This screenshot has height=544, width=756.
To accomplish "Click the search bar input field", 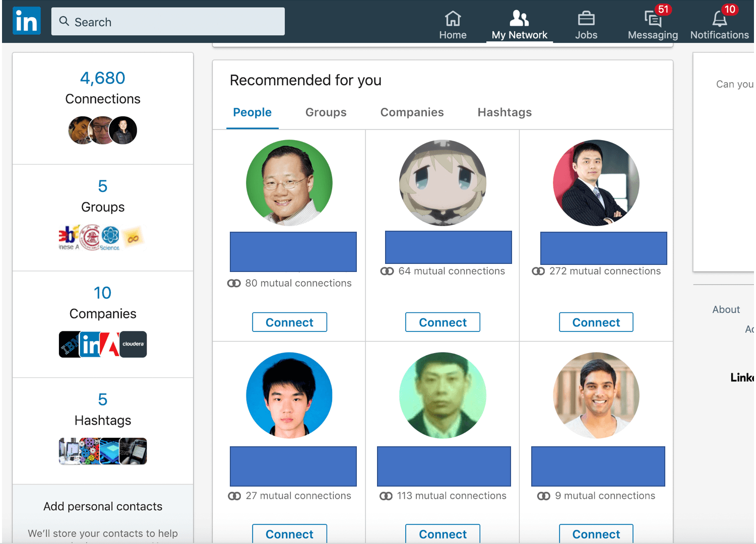I will click(168, 22).
